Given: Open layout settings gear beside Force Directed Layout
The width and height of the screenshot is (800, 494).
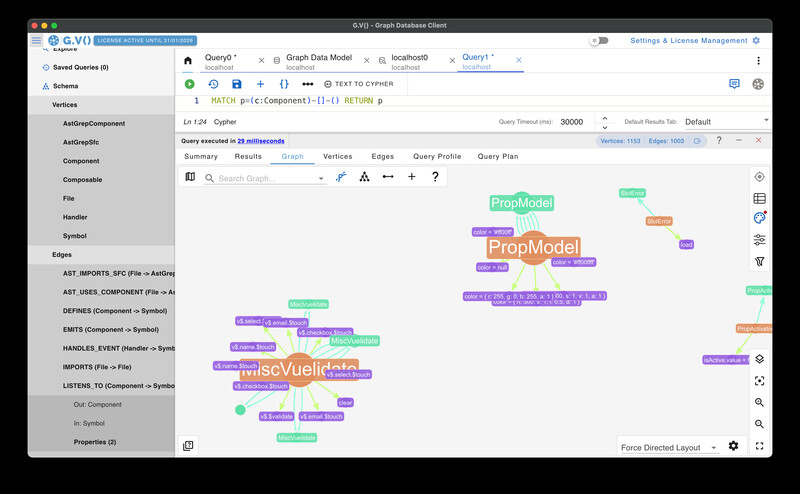Looking at the screenshot, I should (x=733, y=446).
